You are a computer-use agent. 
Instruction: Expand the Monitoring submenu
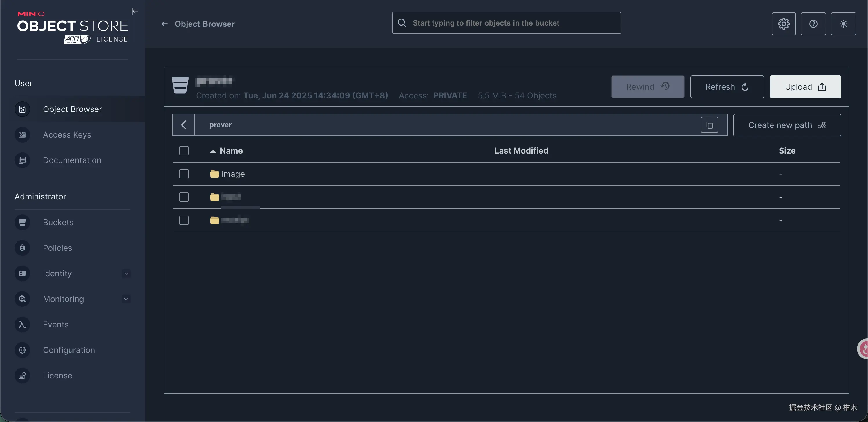tap(126, 299)
